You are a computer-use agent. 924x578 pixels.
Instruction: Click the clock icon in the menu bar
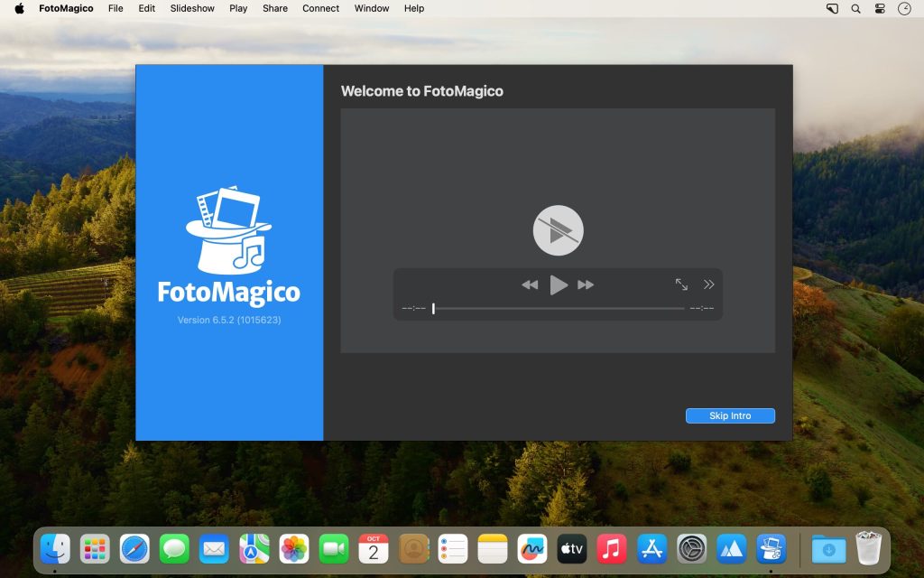tap(904, 8)
